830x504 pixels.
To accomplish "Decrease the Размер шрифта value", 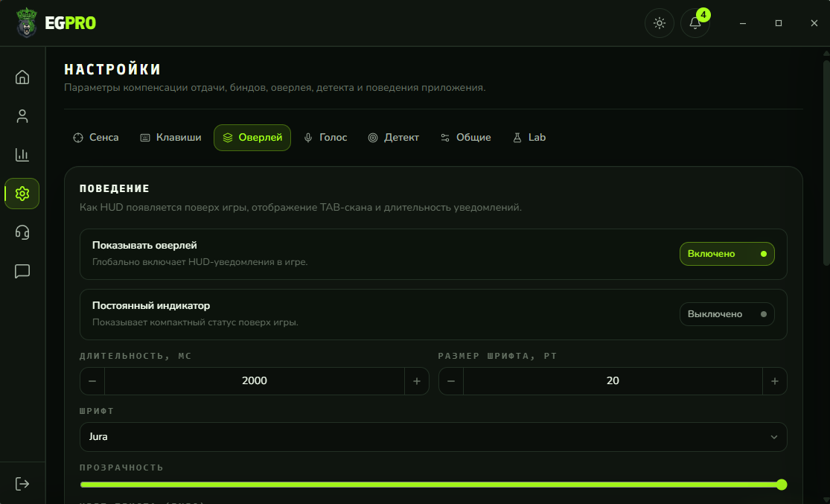I will tap(451, 381).
